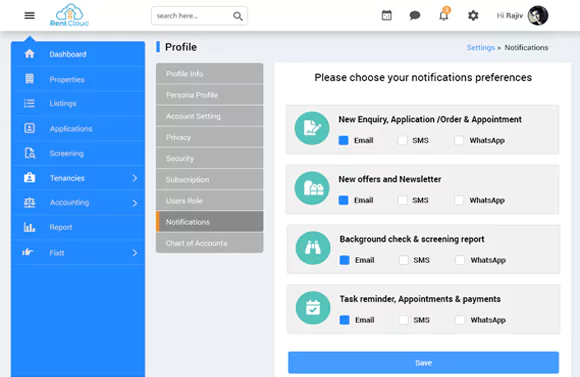Enable WhatsApp for Background check & screening

point(460,260)
